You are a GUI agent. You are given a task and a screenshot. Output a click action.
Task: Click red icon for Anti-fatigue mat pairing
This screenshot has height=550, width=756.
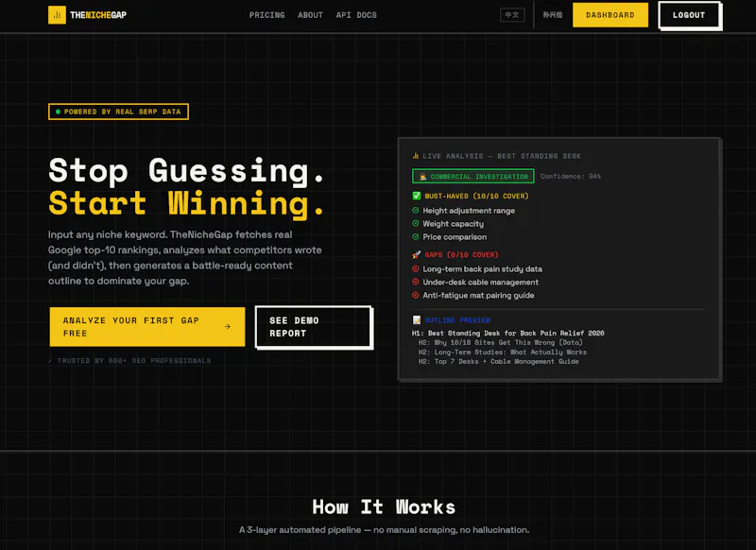(416, 295)
